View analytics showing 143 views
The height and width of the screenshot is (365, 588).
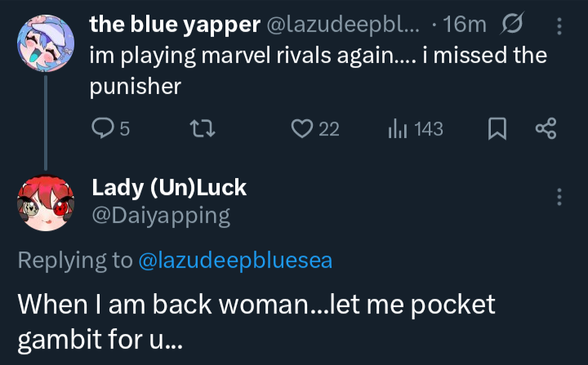click(x=395, y=128)
